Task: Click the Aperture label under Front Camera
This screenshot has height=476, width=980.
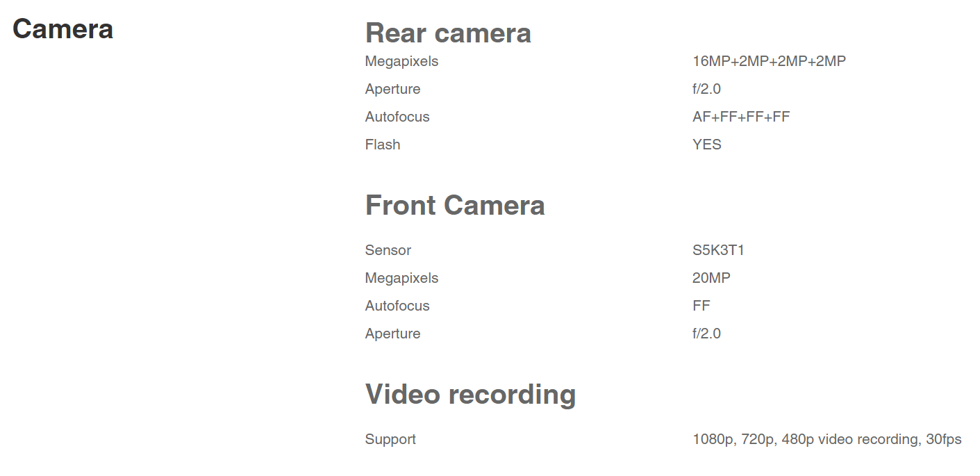Action: (x=392, y=334)
